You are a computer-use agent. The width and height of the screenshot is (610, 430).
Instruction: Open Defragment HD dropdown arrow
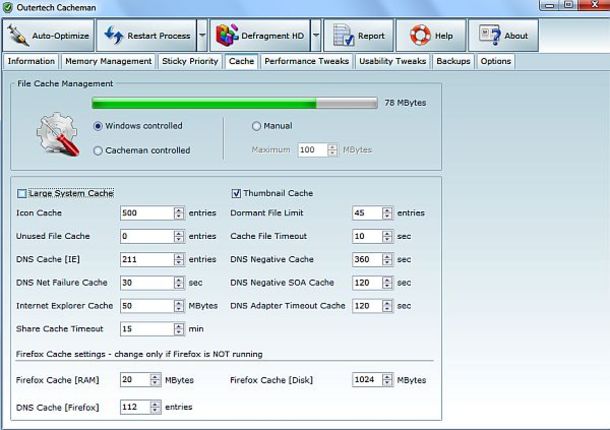coord(316,35)
